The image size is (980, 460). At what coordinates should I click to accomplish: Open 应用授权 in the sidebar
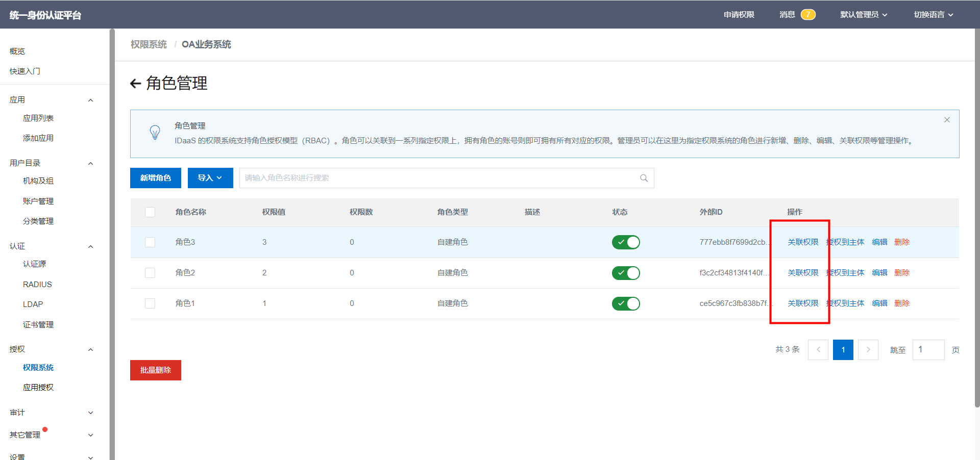(x=38, y=388)
